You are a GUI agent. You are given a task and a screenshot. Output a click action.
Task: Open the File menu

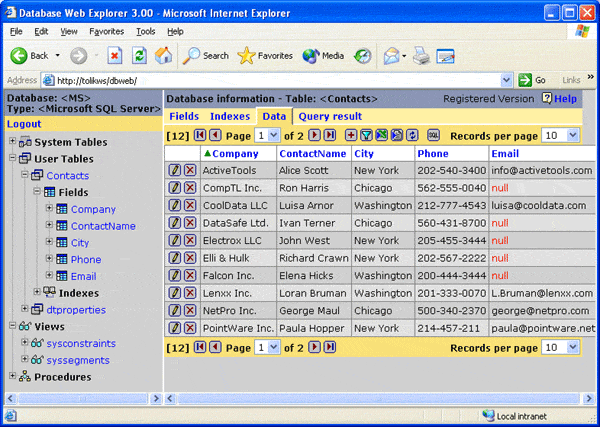[16, 32]
